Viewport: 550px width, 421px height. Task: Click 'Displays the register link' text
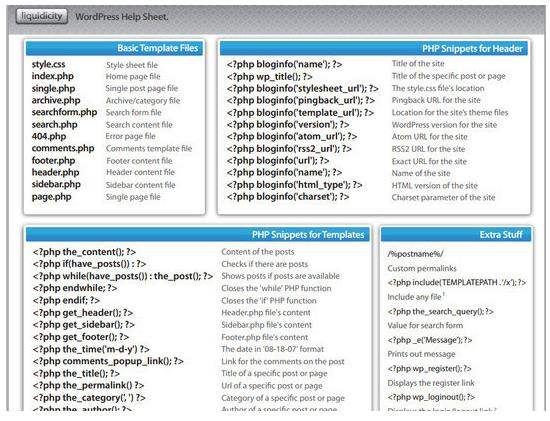coord(431,383)
